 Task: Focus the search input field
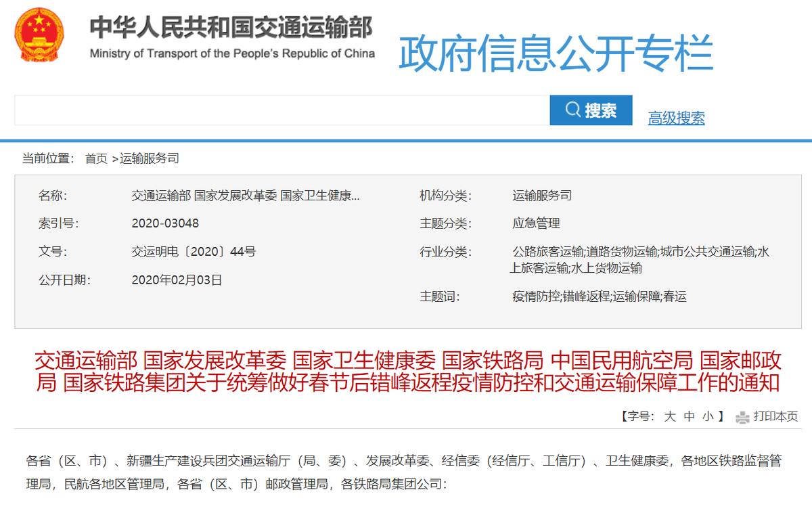282,110
